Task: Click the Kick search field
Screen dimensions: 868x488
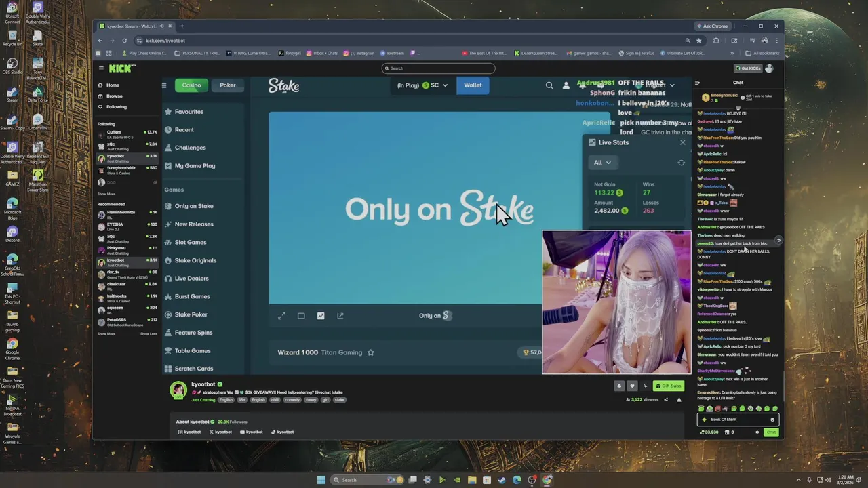Action: (438, 68)
